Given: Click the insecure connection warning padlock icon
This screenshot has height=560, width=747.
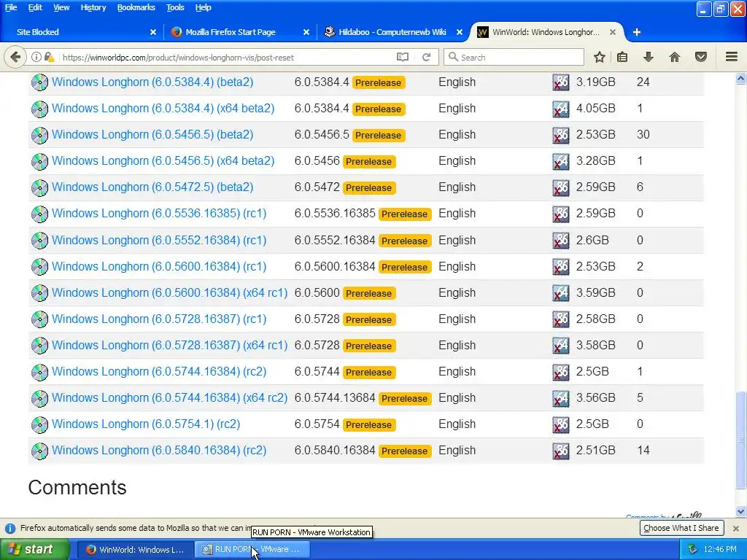Looking at the screenshot, I should (49, 57).
